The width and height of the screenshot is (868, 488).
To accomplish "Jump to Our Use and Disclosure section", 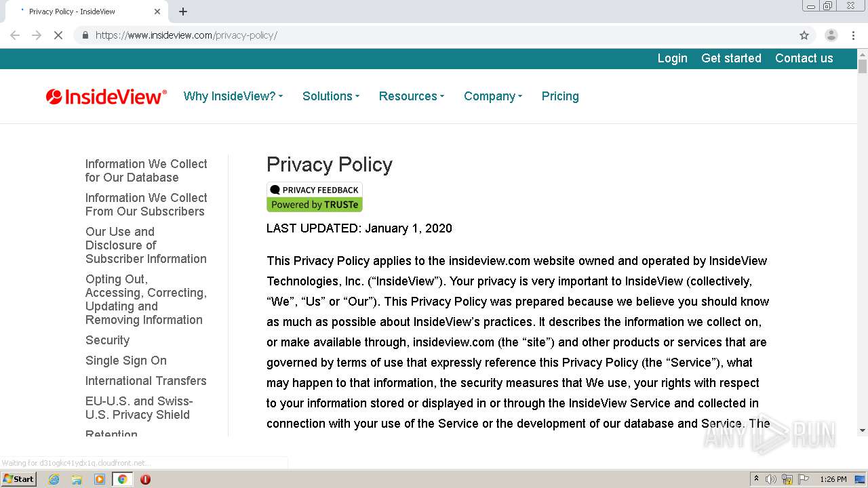I will (146, 245).
